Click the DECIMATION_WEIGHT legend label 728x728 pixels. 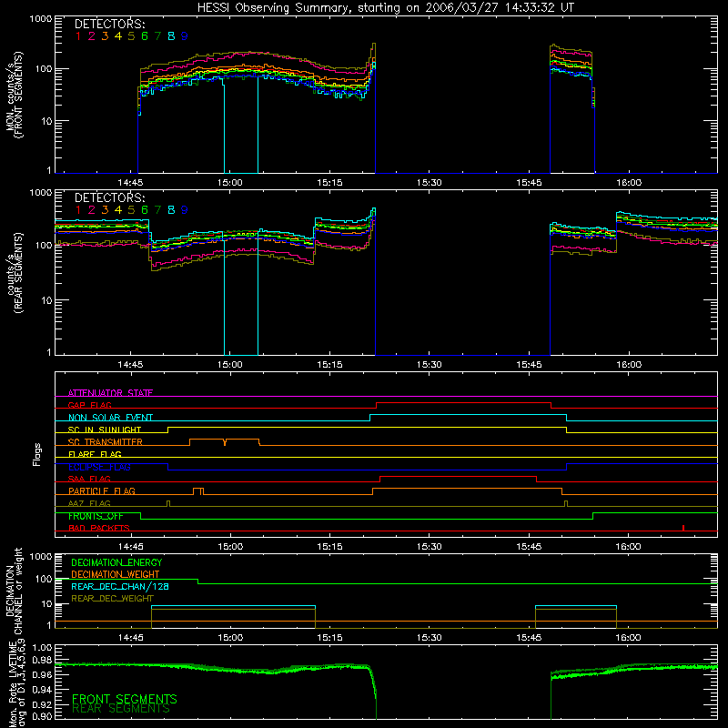[116, 574]
